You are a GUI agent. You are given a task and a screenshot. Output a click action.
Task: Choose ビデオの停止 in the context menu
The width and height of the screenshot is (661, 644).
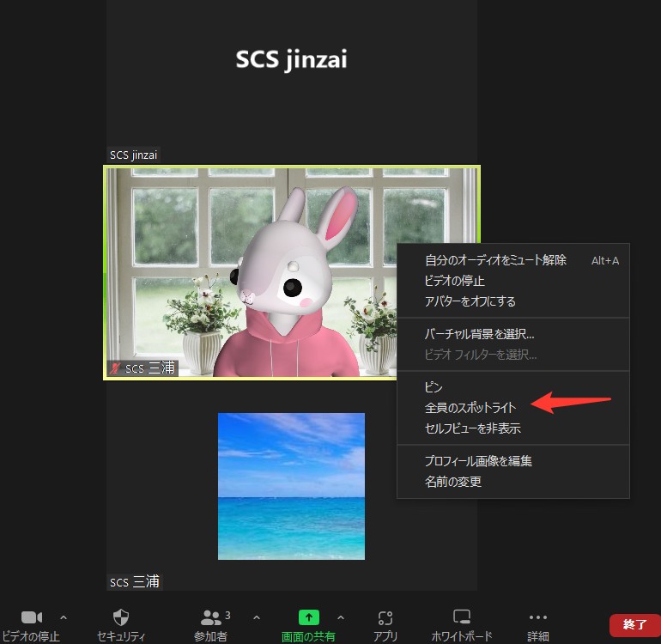(x=513, y=281)
